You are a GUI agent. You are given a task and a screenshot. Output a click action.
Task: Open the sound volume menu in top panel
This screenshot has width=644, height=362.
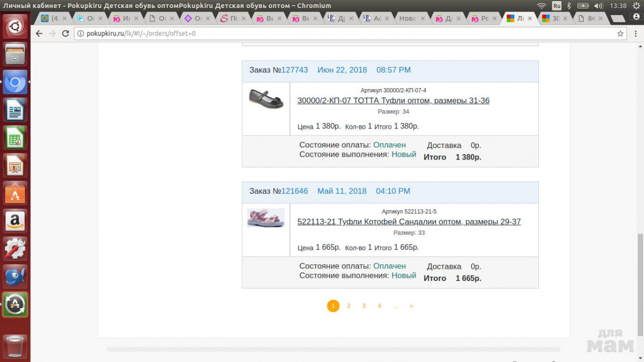point(598,6)
